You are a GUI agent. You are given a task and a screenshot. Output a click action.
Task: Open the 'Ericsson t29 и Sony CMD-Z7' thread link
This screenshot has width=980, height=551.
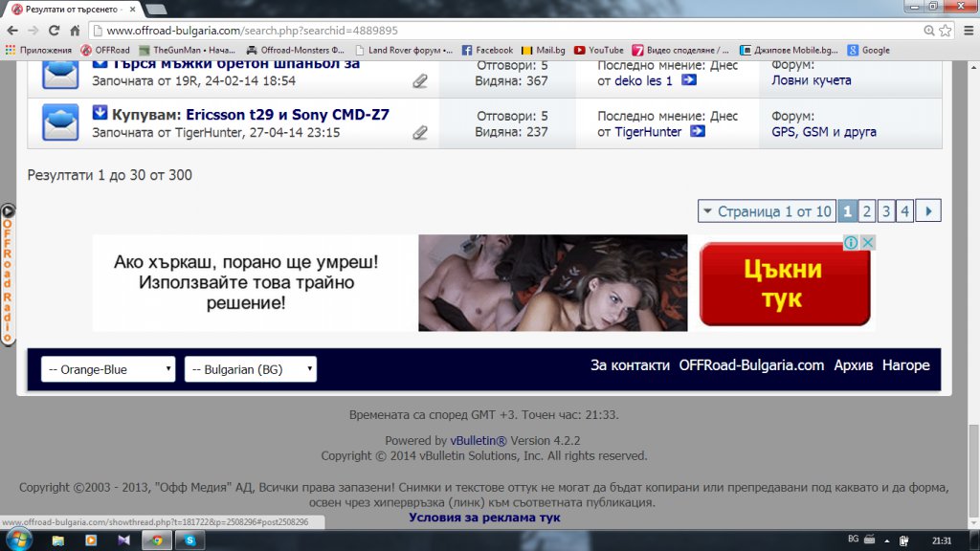287,115
